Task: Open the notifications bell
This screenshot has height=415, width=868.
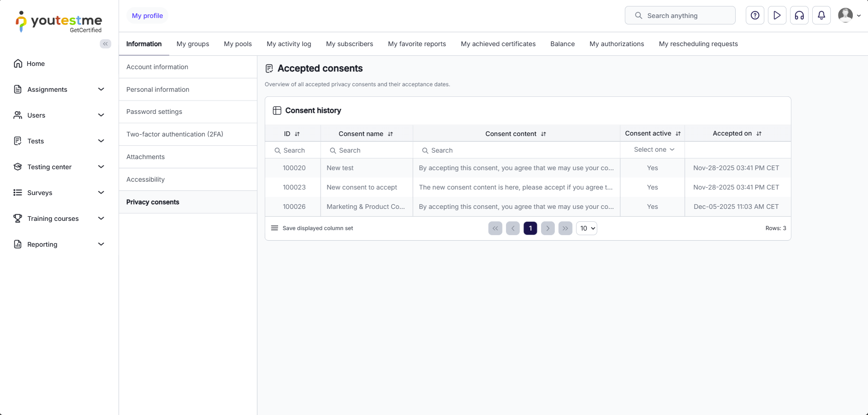Action: point(821,15)
